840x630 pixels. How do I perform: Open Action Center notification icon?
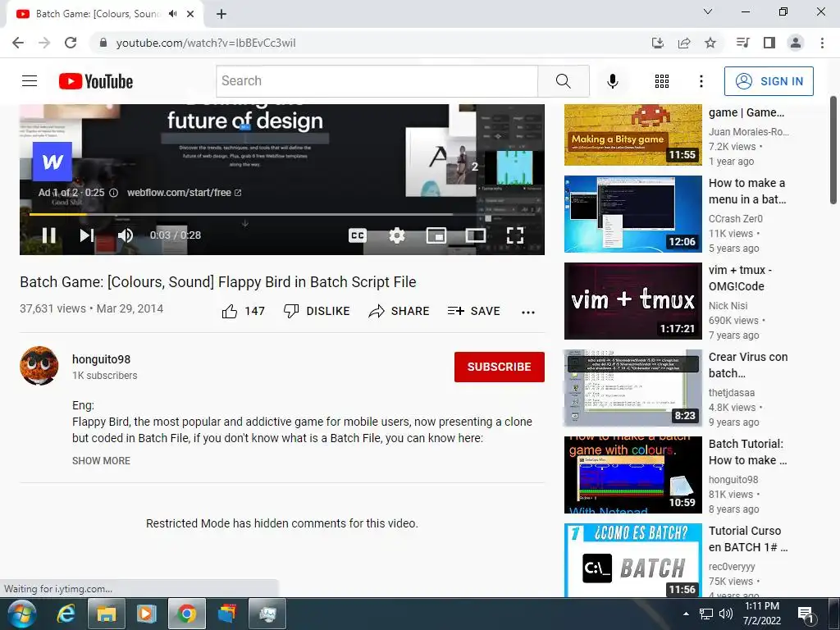tap(806, 614)
